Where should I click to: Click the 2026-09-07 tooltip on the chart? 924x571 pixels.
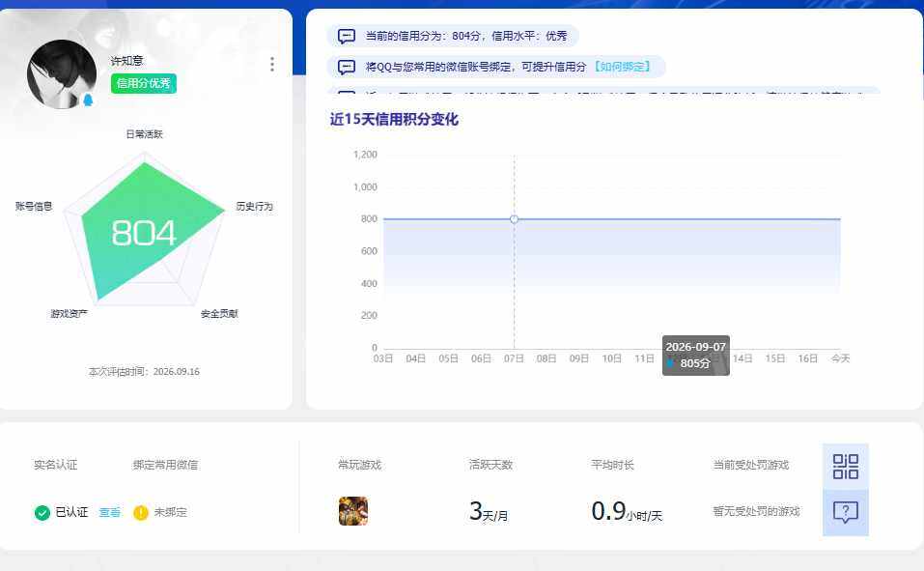coord(696,356)
